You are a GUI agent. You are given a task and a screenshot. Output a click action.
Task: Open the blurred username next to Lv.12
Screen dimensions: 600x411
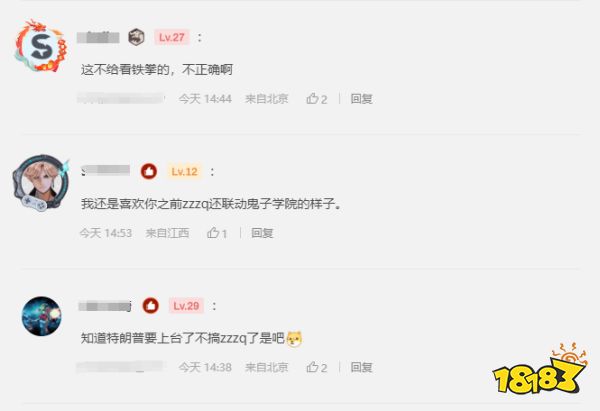coord(105,171)
